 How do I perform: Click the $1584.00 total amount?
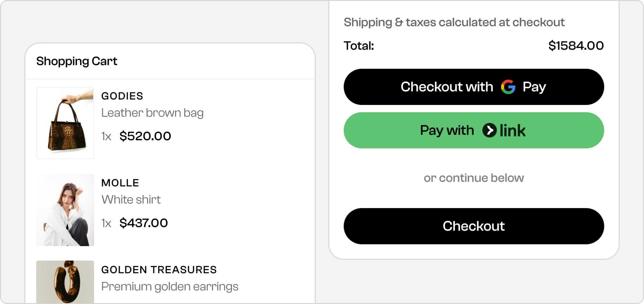click(576, 46)
